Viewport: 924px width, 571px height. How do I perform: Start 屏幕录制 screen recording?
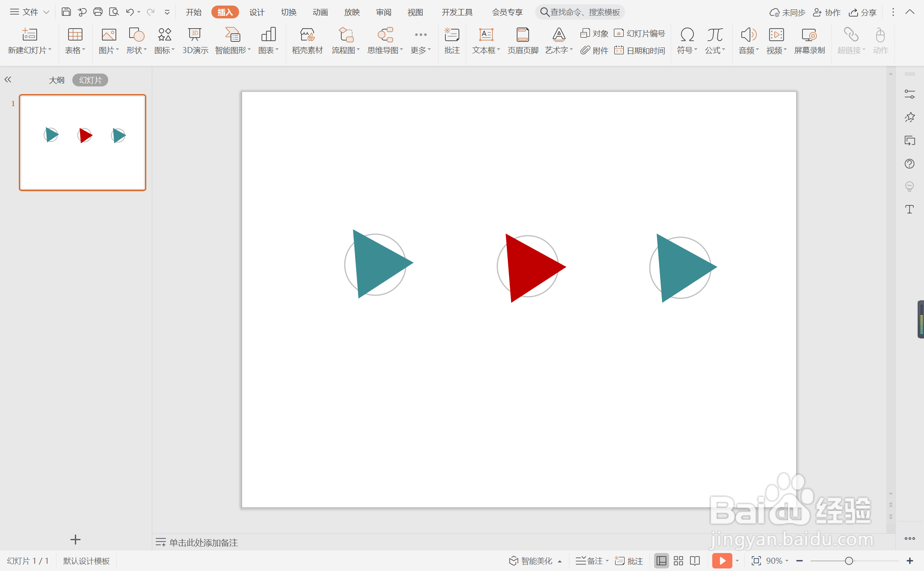809,41
